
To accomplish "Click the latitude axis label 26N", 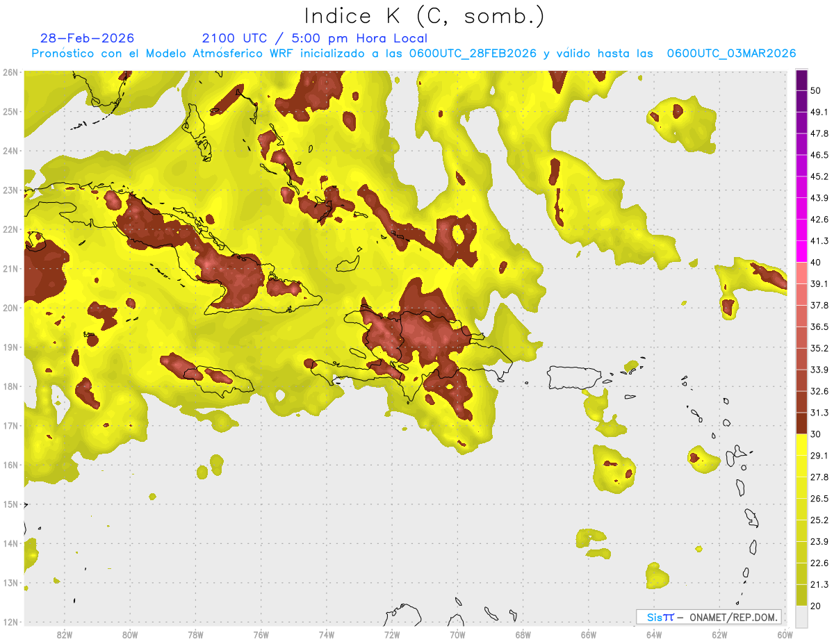I will (10, 72).
